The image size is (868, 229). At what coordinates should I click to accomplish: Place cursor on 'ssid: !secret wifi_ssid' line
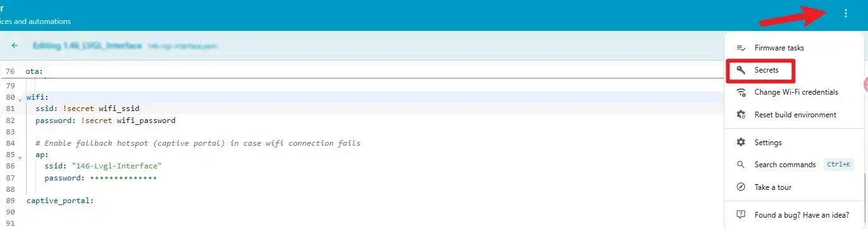[x=87, y=109]
